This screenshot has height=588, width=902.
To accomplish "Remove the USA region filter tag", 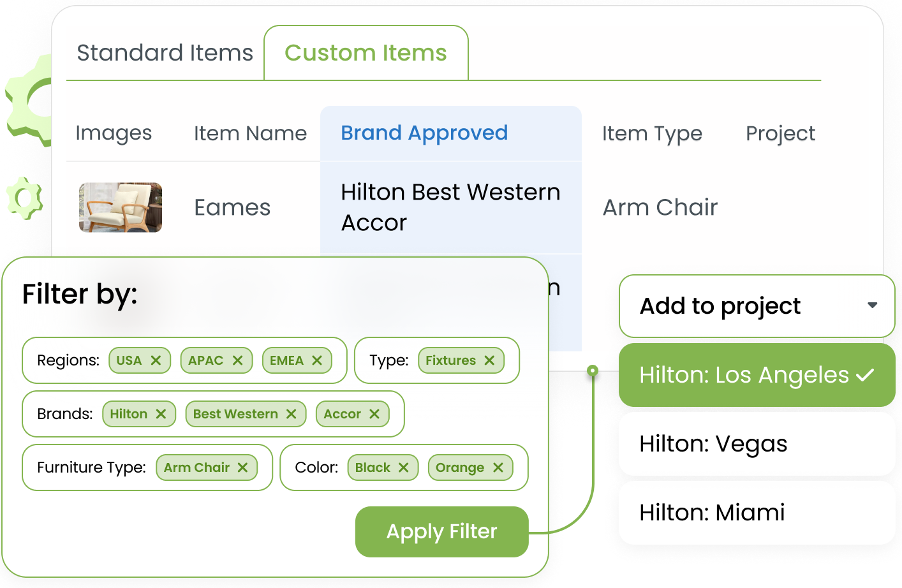I will [x=156, y=360].
